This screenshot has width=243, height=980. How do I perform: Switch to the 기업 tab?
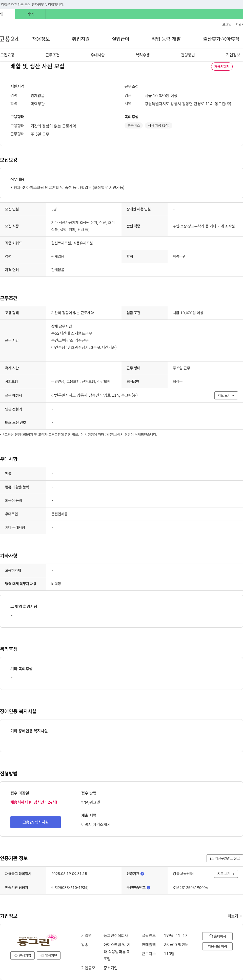(x=30, y=14)
